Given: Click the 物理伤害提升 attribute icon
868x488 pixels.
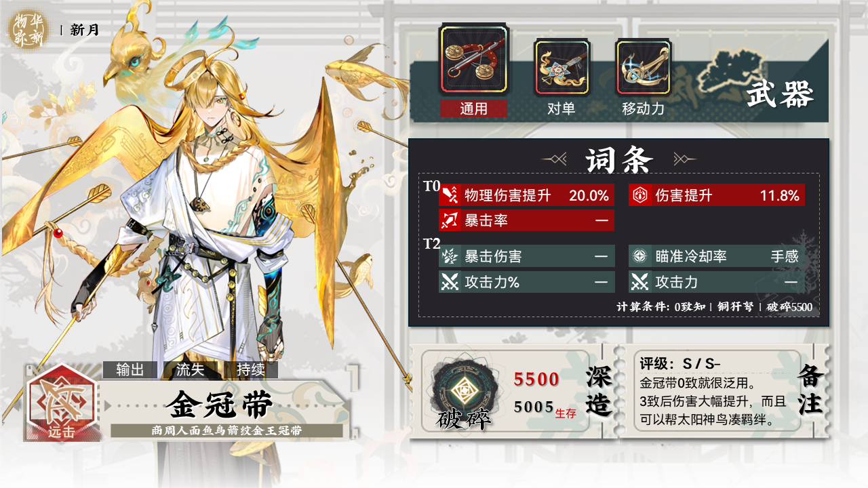Looking at the screenshot, I should 450,196.
